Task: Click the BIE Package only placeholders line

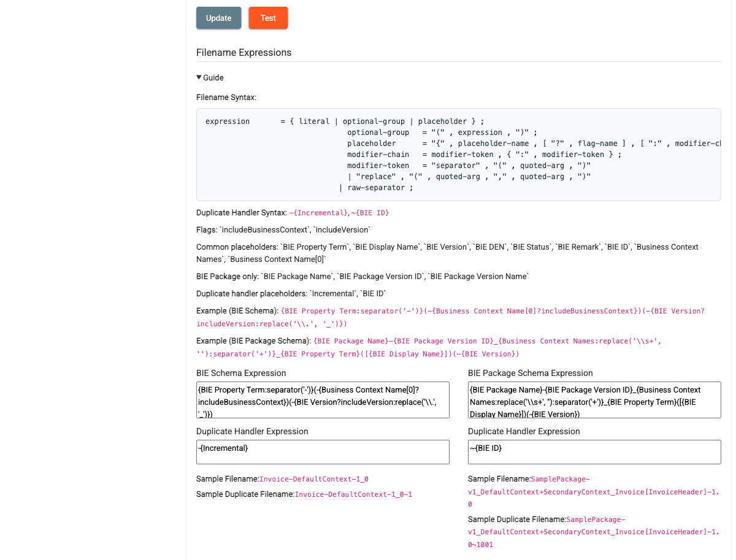Action: 362,277
